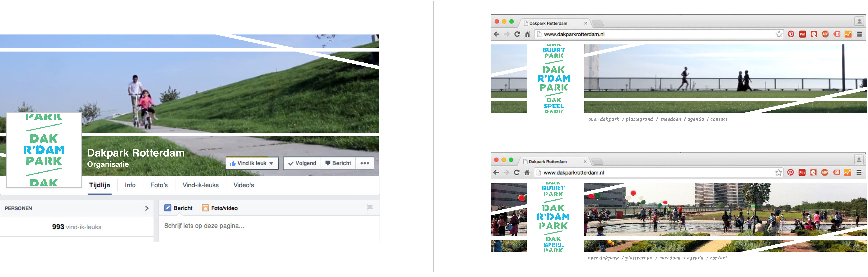Open new tab in runner-photo browser

[x=598, y=23]
